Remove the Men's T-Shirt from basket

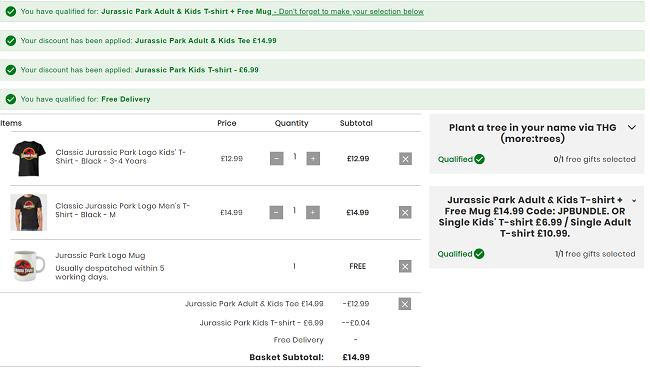pos(405,213)
